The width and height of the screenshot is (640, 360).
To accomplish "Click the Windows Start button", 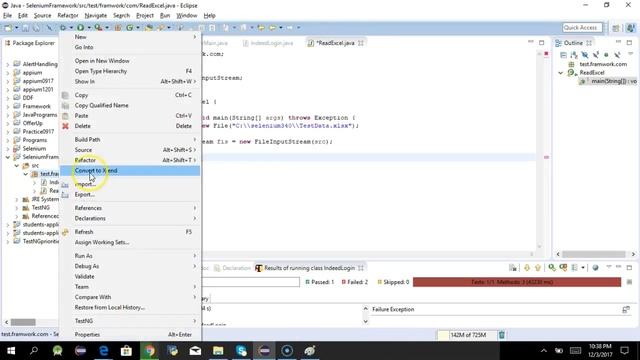I will [11, 351].
